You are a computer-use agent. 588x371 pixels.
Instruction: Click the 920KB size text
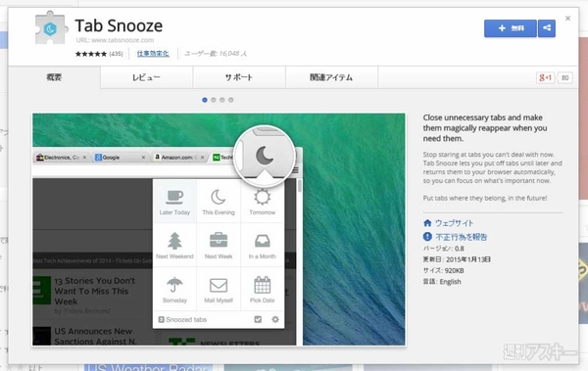point(454,270)
